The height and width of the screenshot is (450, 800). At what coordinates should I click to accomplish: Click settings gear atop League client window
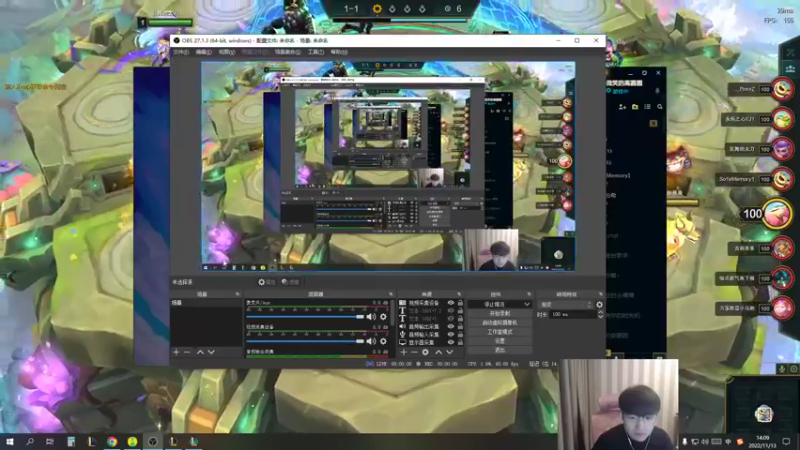click(644, 73)
